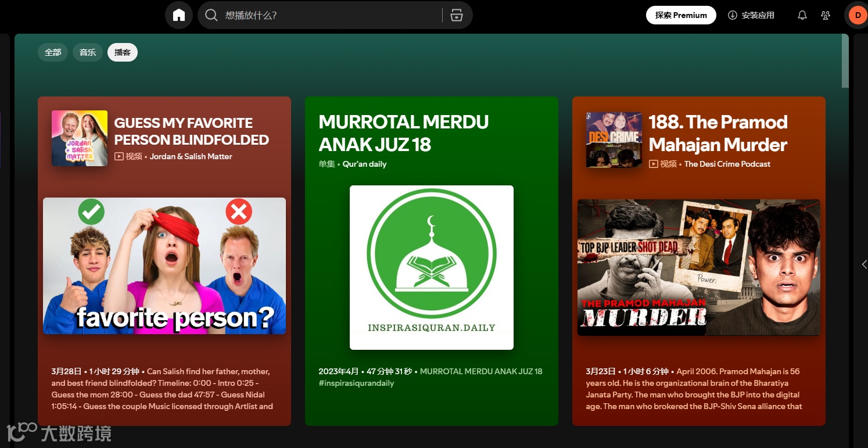Click the April 2006 episode description text
The width and height of the screenshot is (868, 448).
coord(694,389)
